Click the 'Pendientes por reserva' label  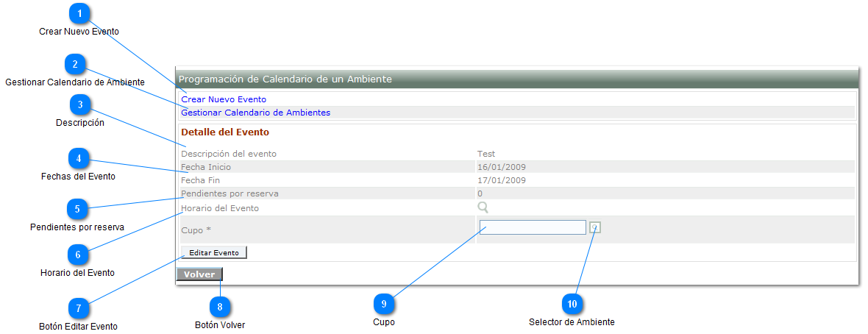(230, 194)
